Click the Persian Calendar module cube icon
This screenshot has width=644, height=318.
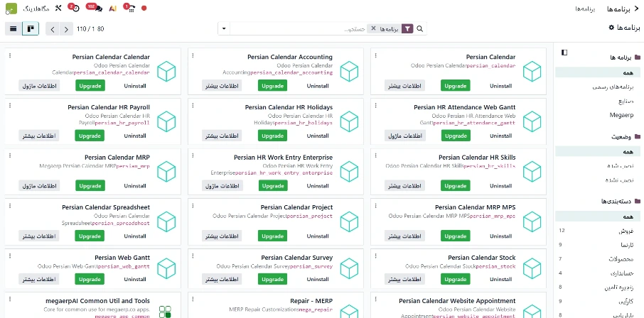532,72
